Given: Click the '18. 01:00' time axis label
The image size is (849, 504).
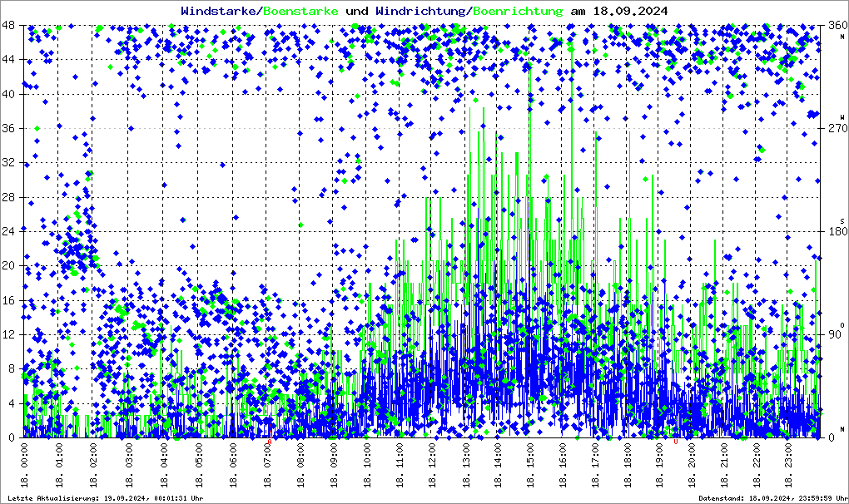Looking at the screenshot, I should point(59,465).
